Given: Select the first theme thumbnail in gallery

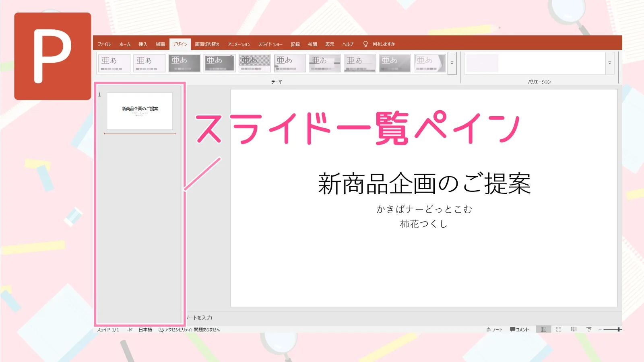Looking at the screenshot, I should tap(114, 63).
